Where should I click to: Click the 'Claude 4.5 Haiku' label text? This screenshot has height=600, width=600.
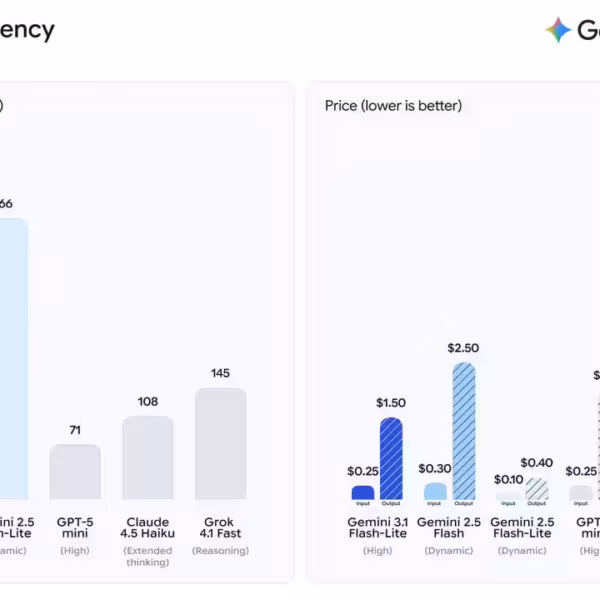point(148,528)
